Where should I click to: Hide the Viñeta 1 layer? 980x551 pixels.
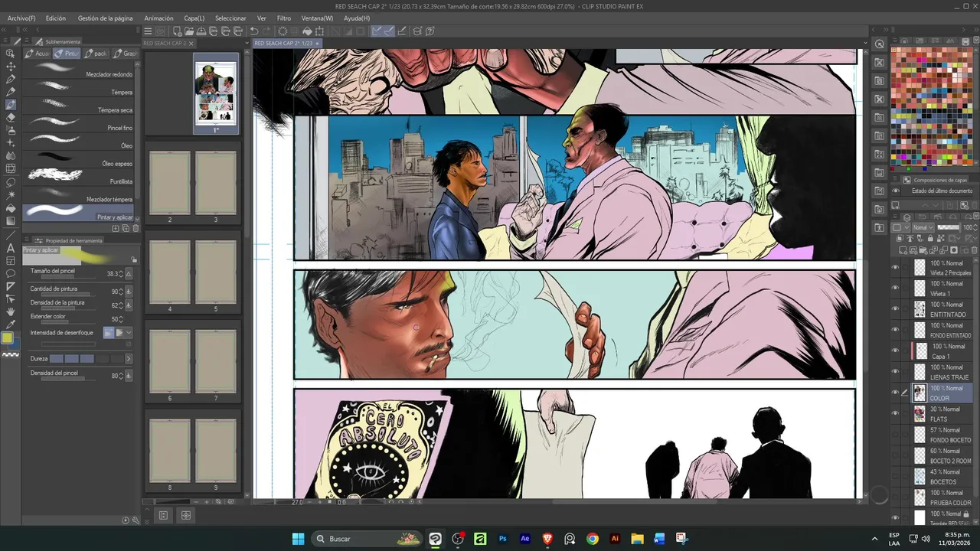point(895,289)
